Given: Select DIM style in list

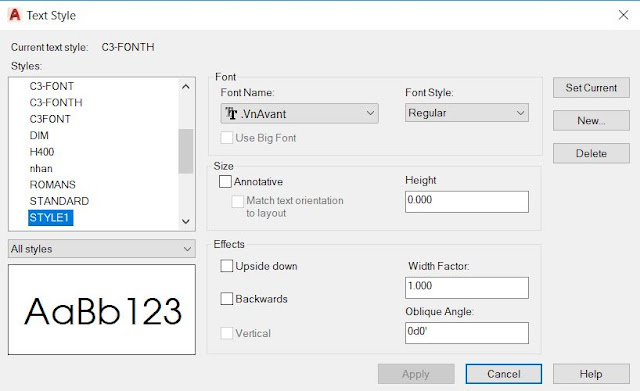Looking at the screenshot, I should (39, 136).
